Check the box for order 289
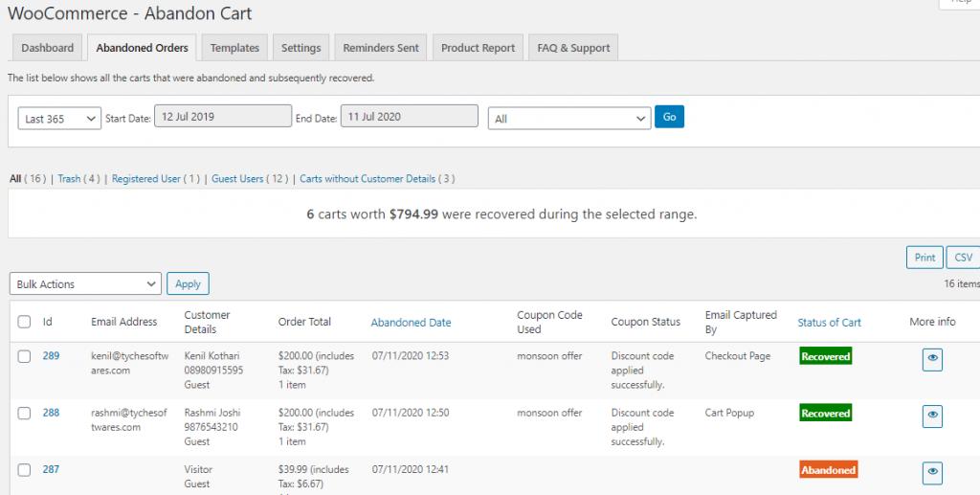The width and height of the screenshot is (980, 495). pos(24,356)
